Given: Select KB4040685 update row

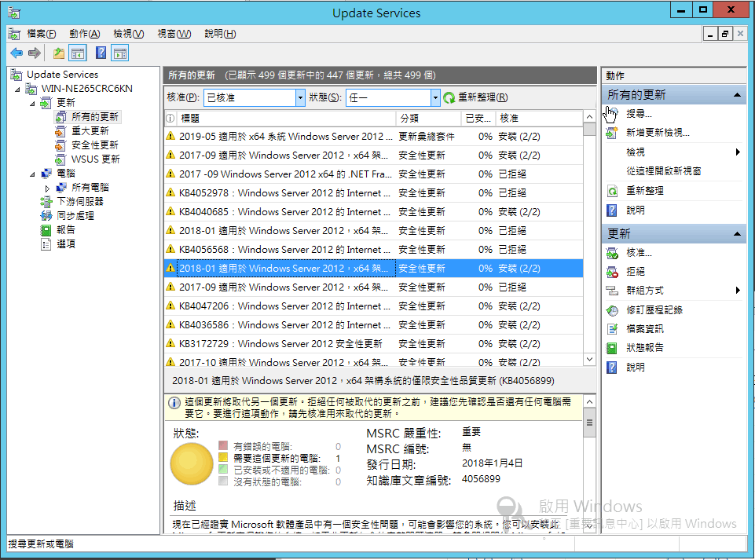Looking at the screenshot, I should coord(373,212).
